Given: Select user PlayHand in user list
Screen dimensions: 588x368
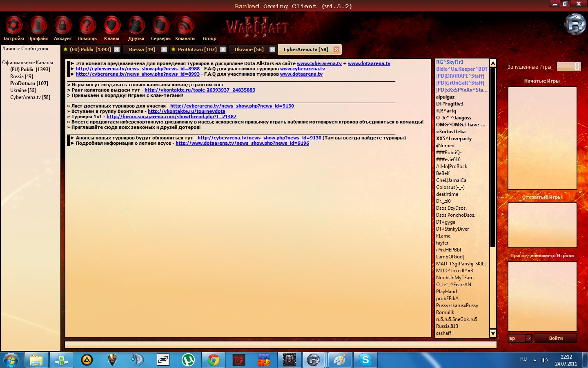Looking at the screenshot, I should click(x=446, y=292).
